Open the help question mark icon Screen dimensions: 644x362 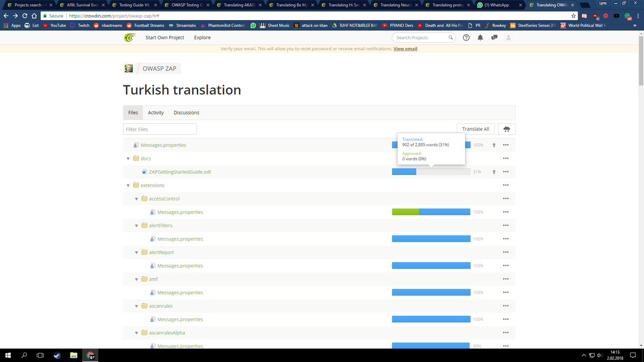[466, 38]
